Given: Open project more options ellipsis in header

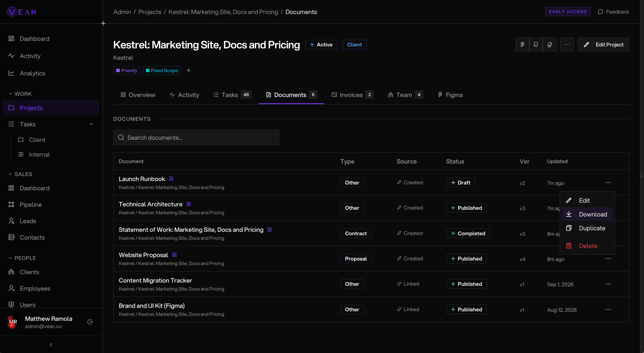Looking at the screenshot, I should pyautogui.click(x=567, y=45).
